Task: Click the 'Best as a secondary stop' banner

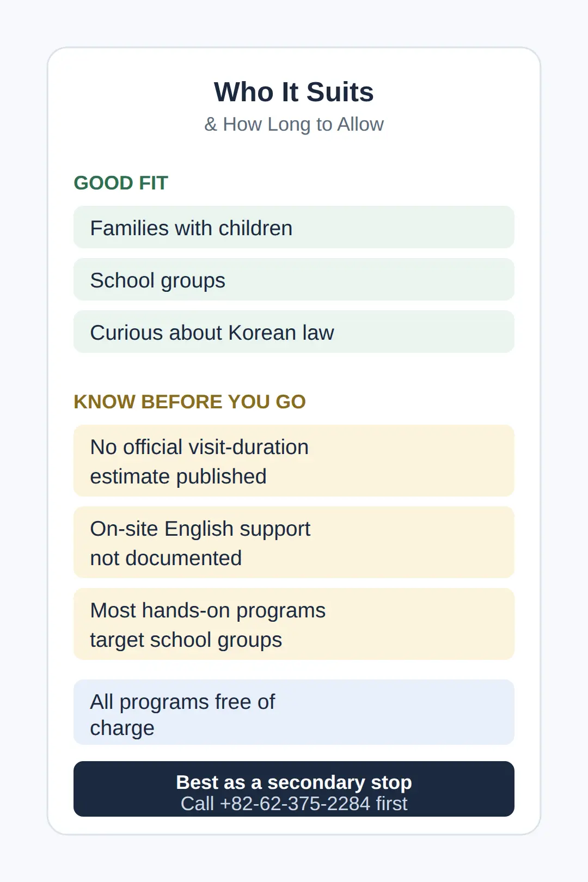Action: click(x=294, y=789)
